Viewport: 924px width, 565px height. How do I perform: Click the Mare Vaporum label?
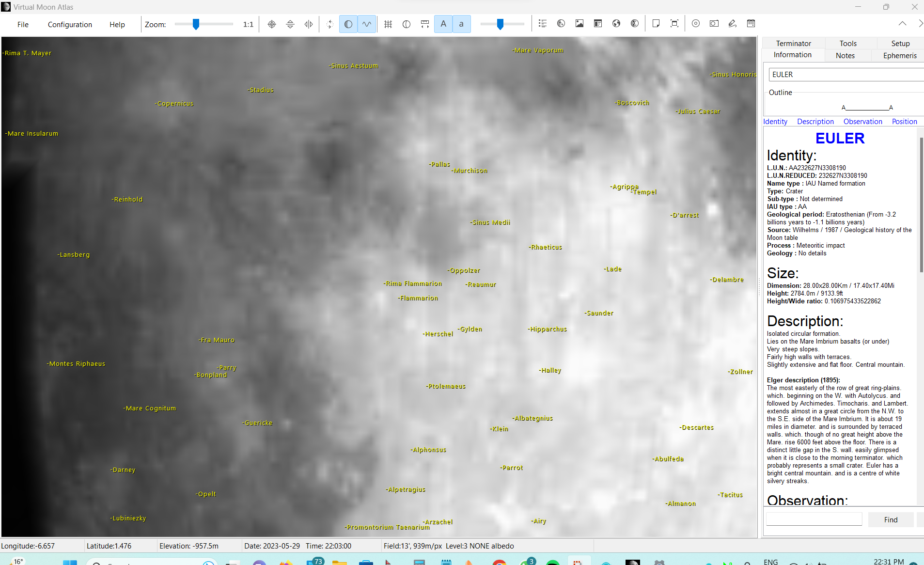[538, 50]
